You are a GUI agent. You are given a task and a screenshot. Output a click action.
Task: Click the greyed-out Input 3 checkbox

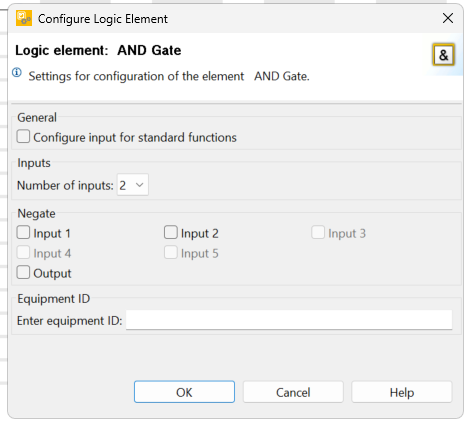pos(318,232)
